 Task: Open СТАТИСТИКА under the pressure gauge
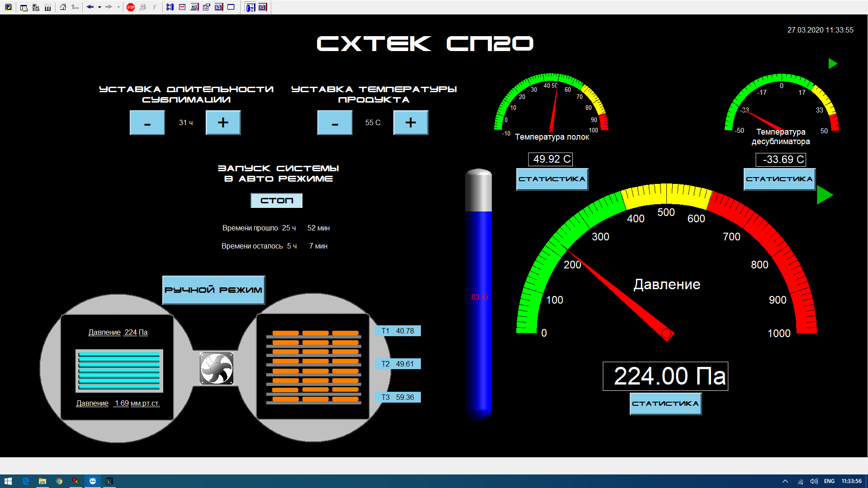point(665,404)
